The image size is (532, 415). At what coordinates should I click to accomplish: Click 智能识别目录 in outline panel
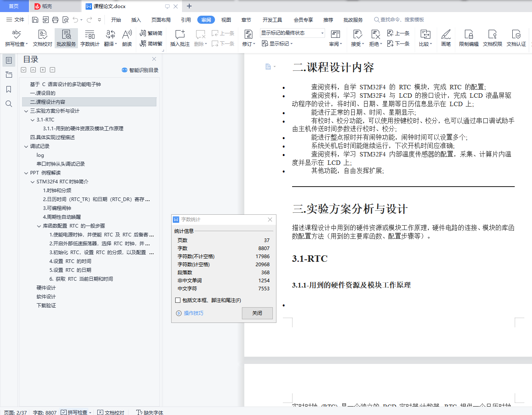tap(140, 70)
